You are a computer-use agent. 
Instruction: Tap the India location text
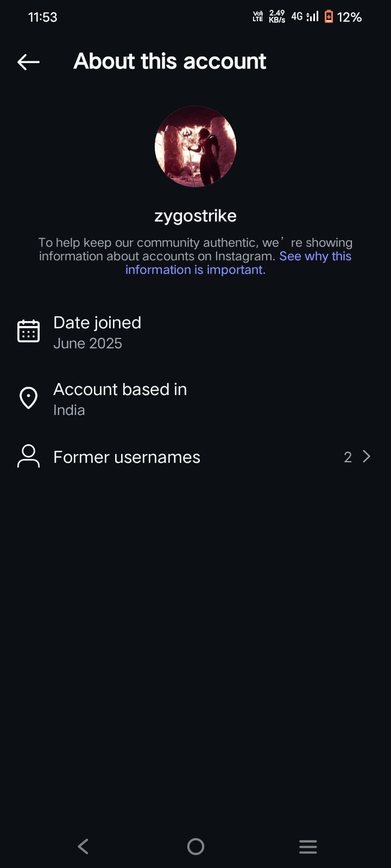coord(69,410)
